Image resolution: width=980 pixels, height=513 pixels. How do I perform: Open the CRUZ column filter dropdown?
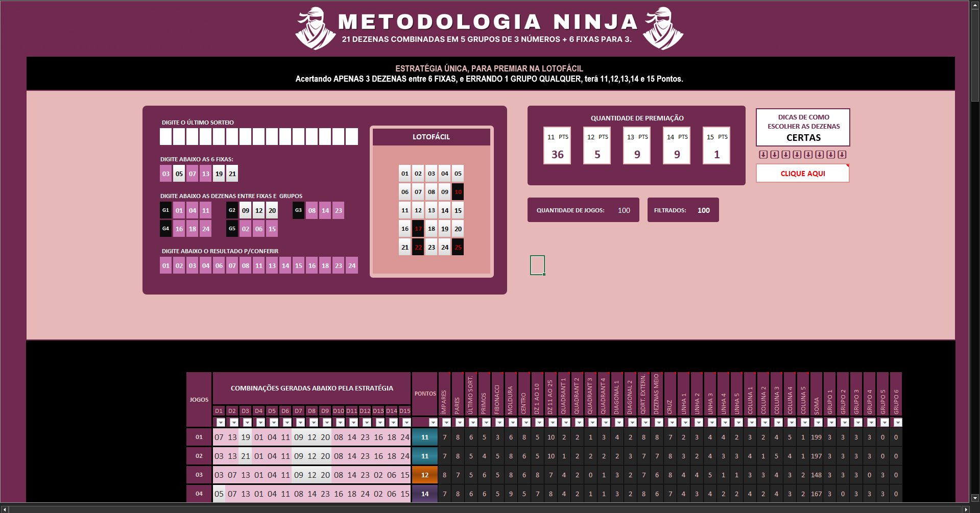tap(672, 423)
